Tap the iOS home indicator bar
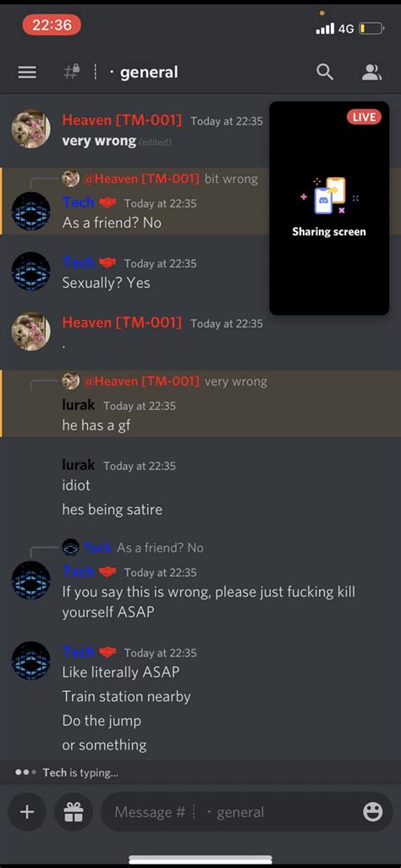 200,860
